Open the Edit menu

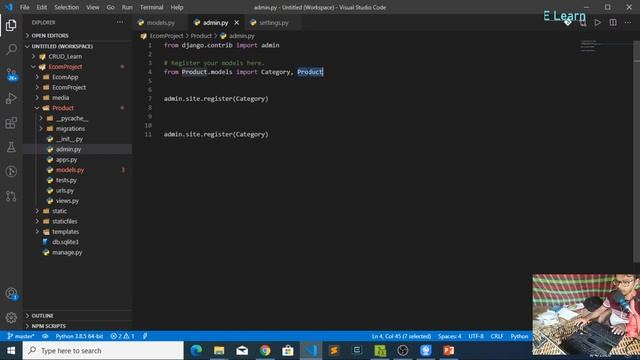click(42, 7)
